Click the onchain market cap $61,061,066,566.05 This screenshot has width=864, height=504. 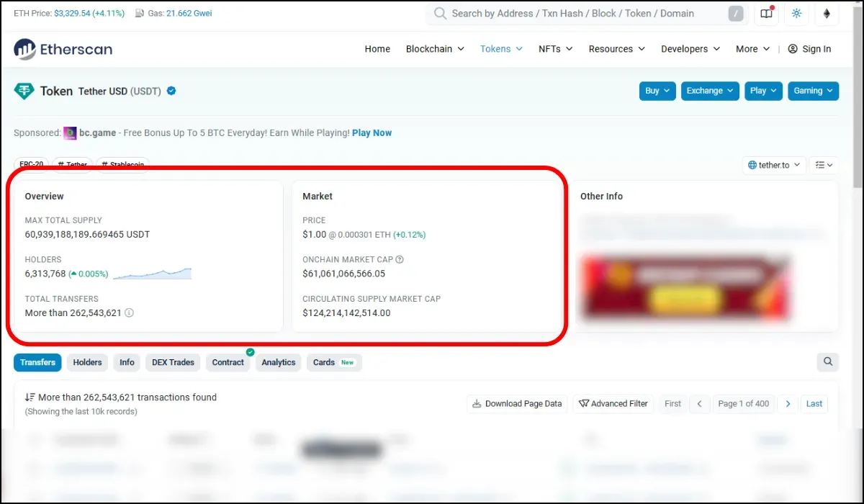coord(344,274)
